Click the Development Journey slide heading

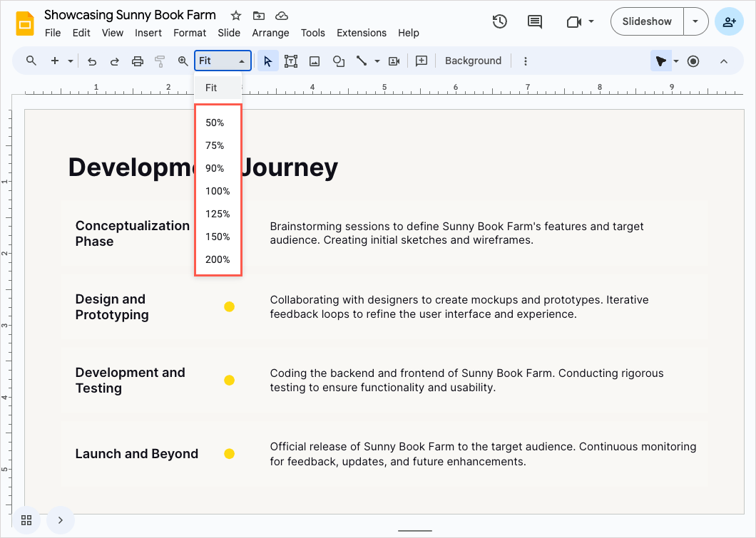[203, 167]
